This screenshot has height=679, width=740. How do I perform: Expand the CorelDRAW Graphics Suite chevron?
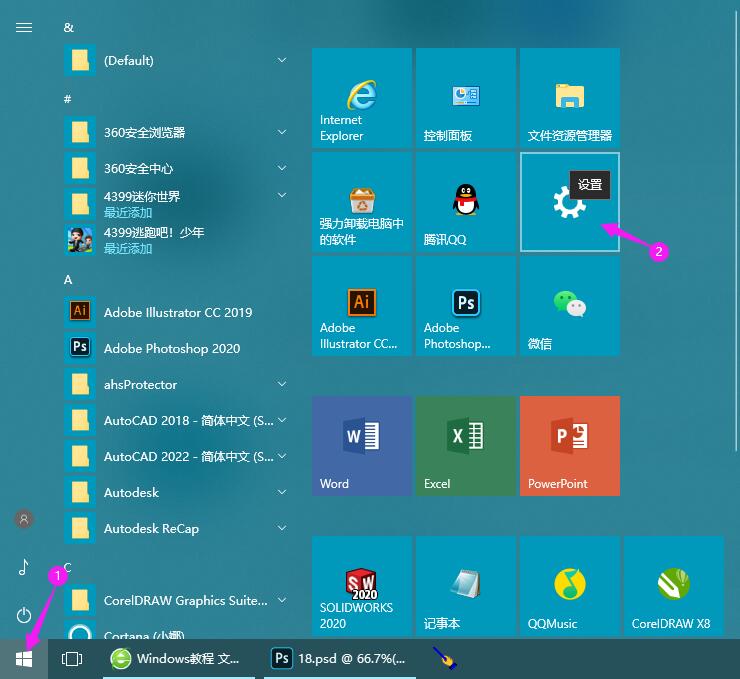tap(282, 600)
